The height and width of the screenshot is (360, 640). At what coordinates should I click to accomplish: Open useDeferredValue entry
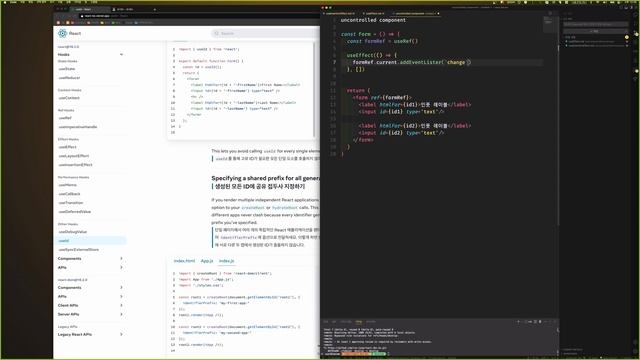[75, 212]
